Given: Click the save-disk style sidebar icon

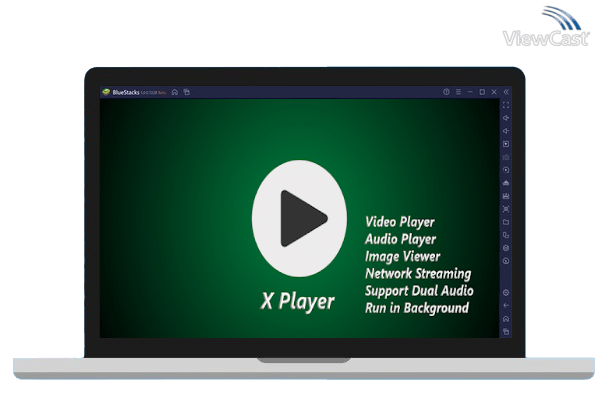Looking at the screenshot, I should [x=506, y=196].
